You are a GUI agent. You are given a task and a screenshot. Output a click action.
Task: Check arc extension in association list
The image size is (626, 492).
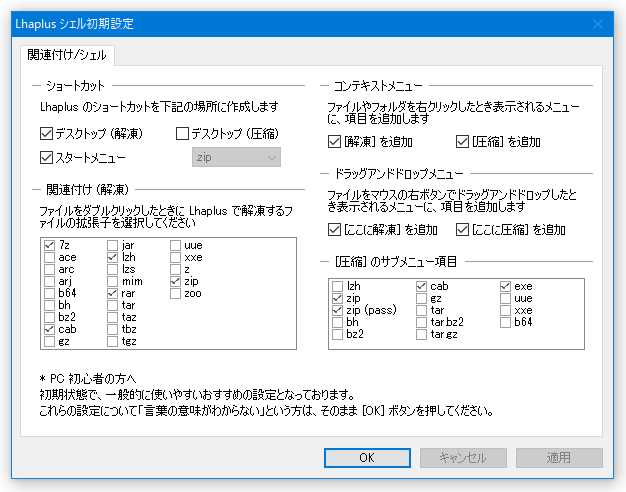point(50,269)
